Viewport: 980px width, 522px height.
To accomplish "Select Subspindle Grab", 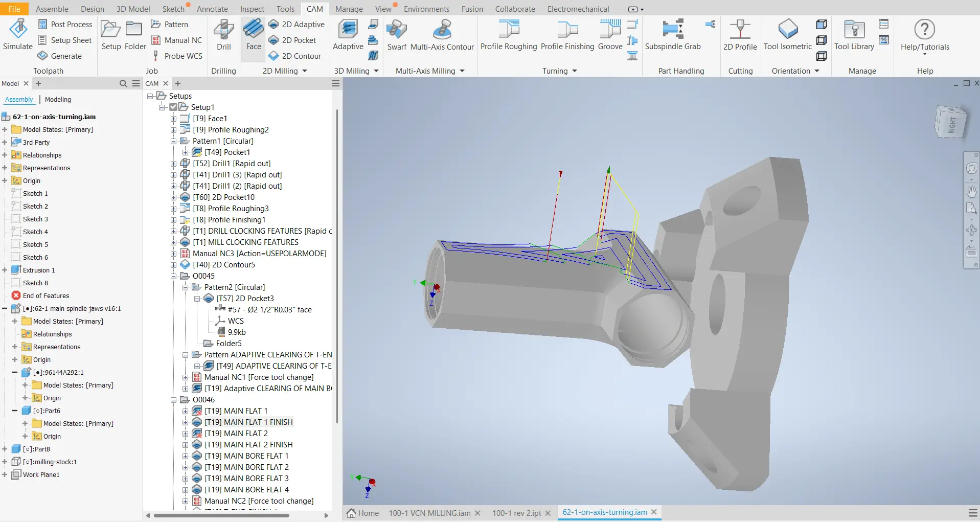I will [673, 35].
